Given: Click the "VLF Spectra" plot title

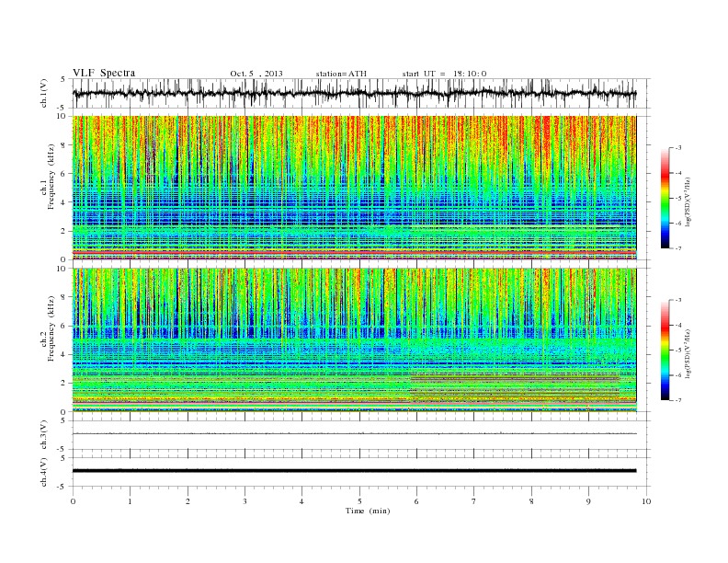Looking at the screenshot, I should pyautogui.click(x=104, y=73).
